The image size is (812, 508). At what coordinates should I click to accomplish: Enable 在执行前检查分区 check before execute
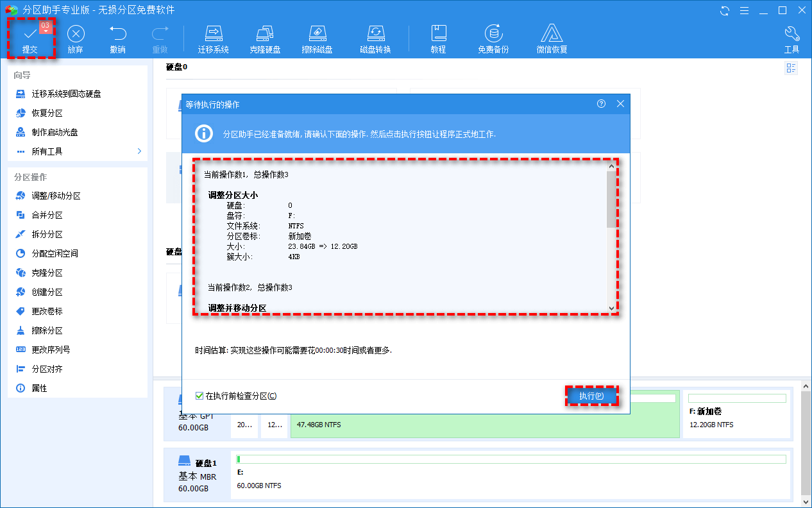199,395
